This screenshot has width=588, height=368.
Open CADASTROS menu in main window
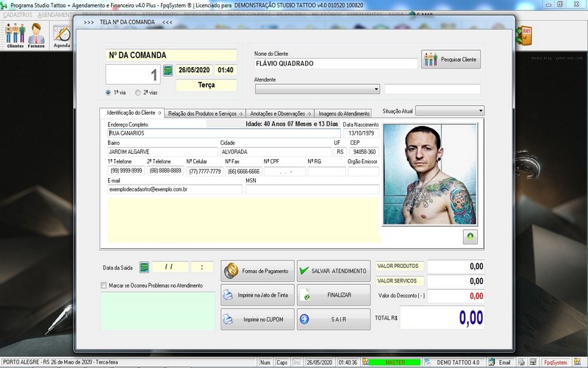point(18,15)
